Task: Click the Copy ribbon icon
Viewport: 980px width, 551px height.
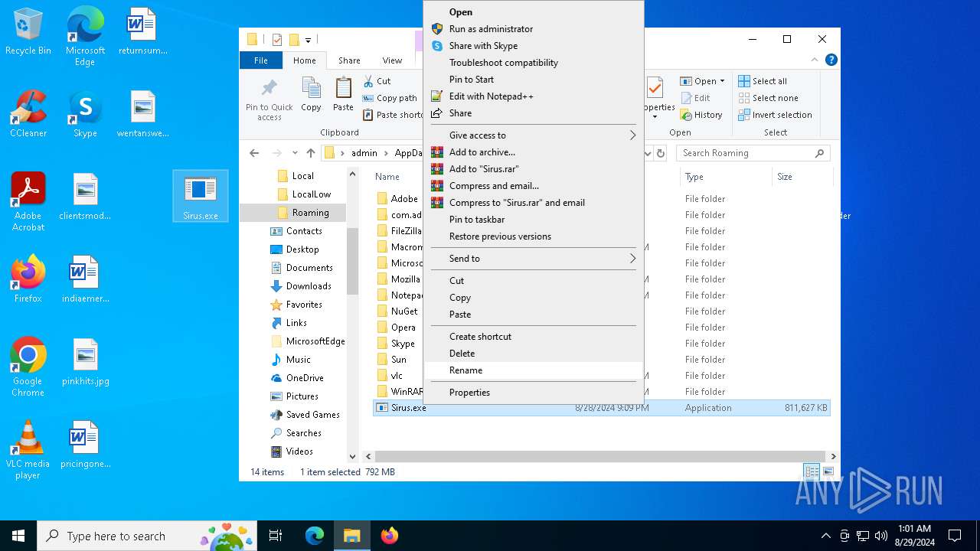Action: 311,95
